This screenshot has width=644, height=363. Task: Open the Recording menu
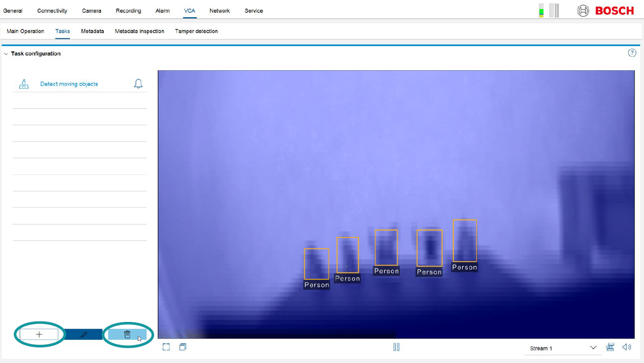click(x=128, y=11)
